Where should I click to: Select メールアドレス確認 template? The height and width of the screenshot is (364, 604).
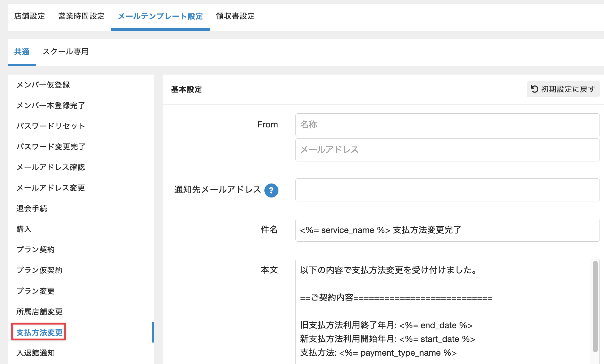(x=51, y=167)
